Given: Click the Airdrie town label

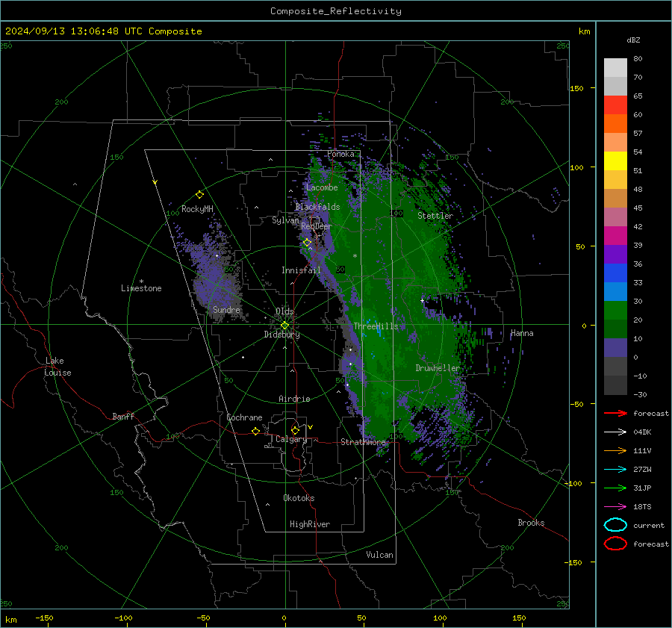Looking at the screenshot, I should [294, 399].
